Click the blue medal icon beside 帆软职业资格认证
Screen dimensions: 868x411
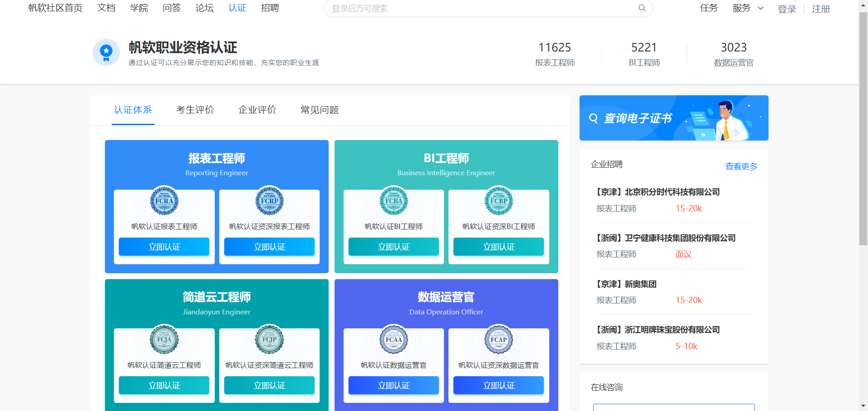pyautogui.click(x=106, y=52)
